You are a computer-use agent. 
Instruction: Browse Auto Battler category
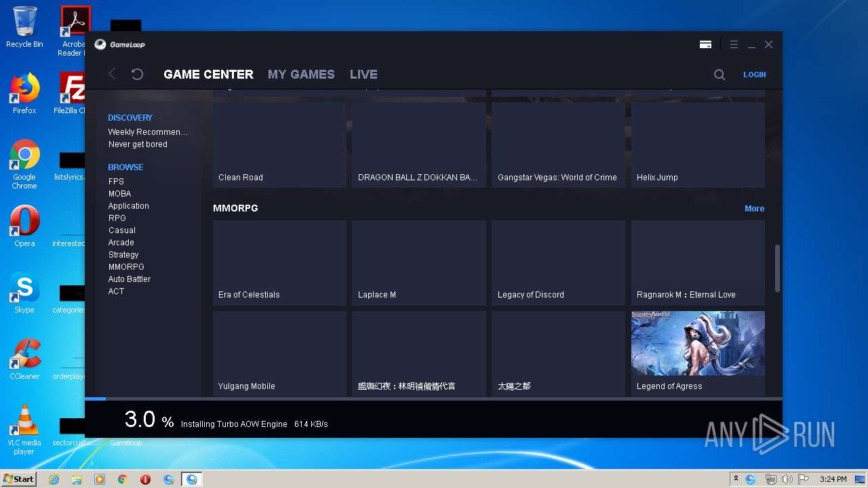pos(129,279)
